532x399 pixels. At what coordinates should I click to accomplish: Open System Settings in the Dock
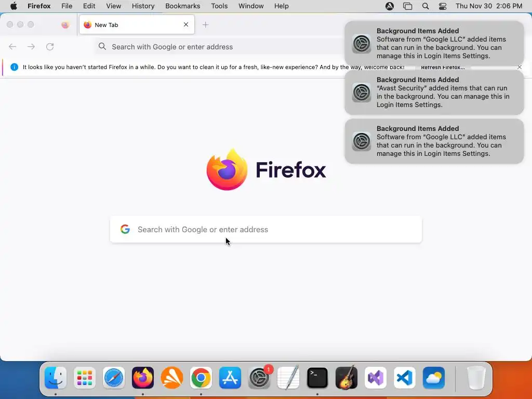(260, 378)
